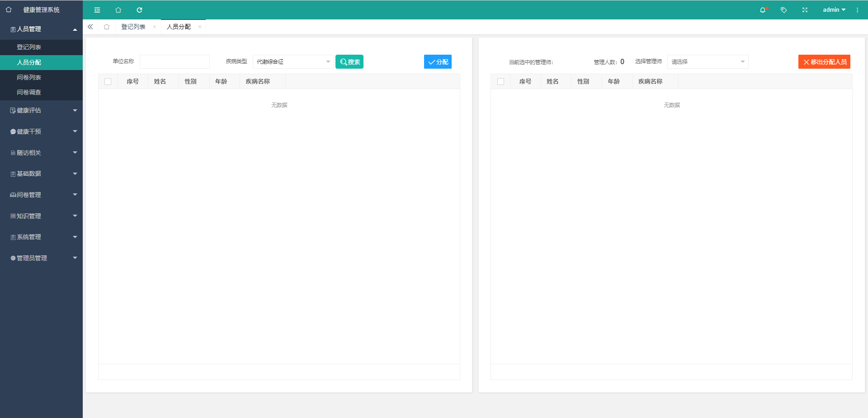This screenshot has height=418, width=868.
Task: Open the 选择管理师 dropdown
Action: point(708,62)
